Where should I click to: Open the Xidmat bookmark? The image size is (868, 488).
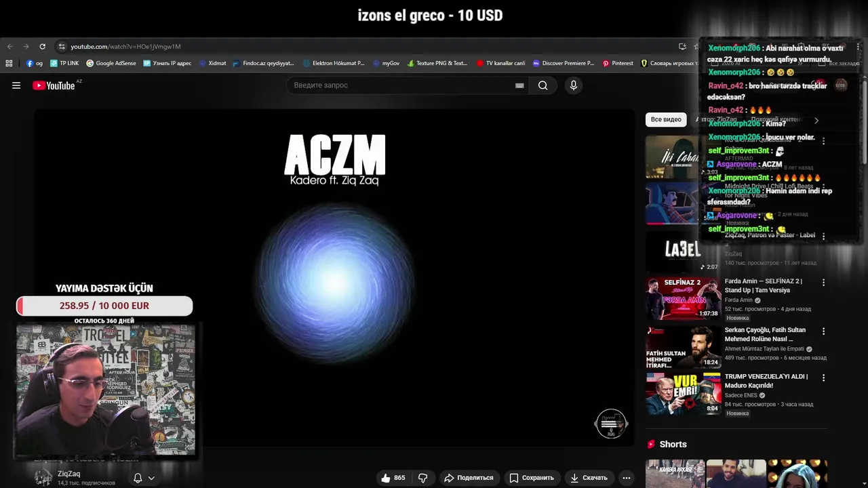pos(213,63)
